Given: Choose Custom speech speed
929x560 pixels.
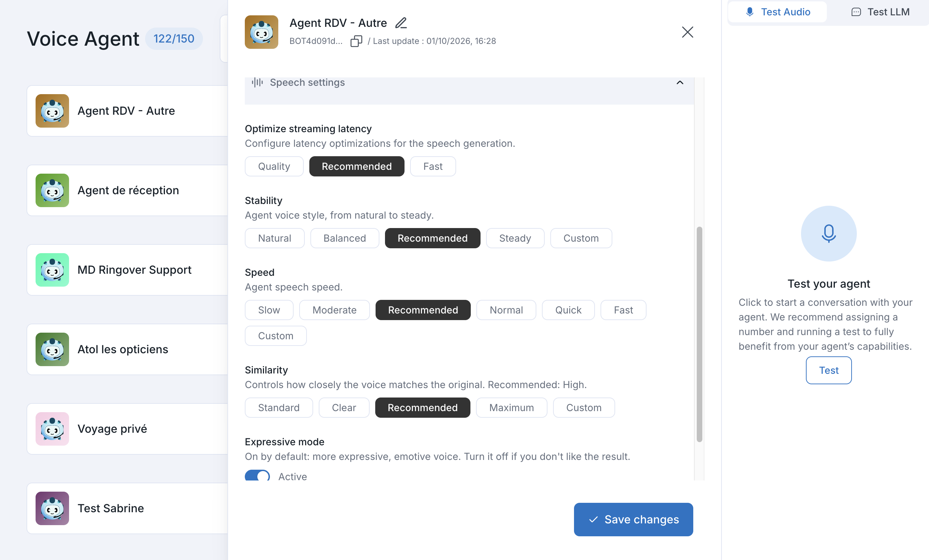Looking at the screenshot, I should pyautogui.click(x=275, y=336).
